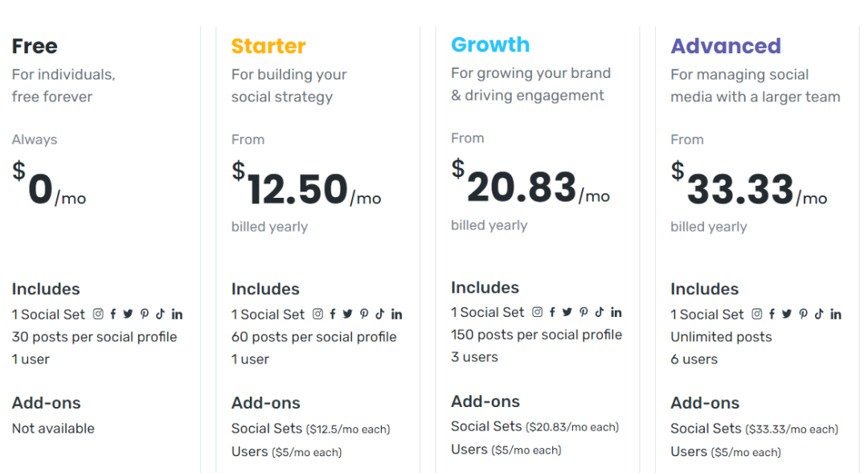The width and height of the screenshot is (868, 473).
Task: Click the Twitter icon in the Growth plan
Action: [x=567, y=313]
